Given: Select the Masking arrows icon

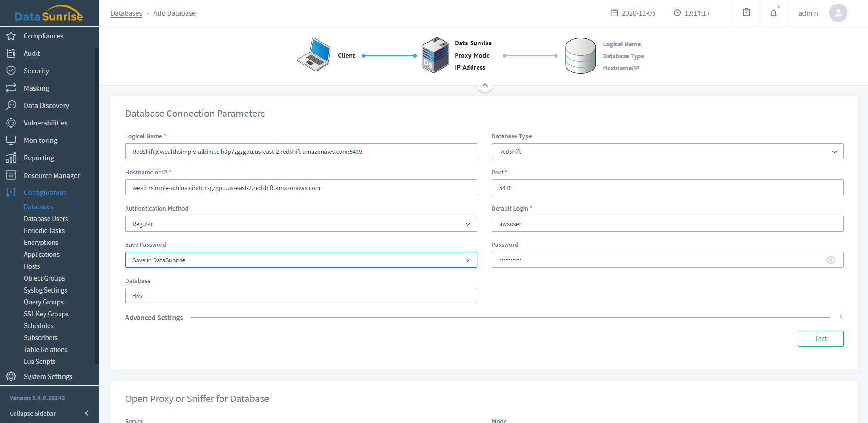Looking at the screenshot, I should (11, 88).
